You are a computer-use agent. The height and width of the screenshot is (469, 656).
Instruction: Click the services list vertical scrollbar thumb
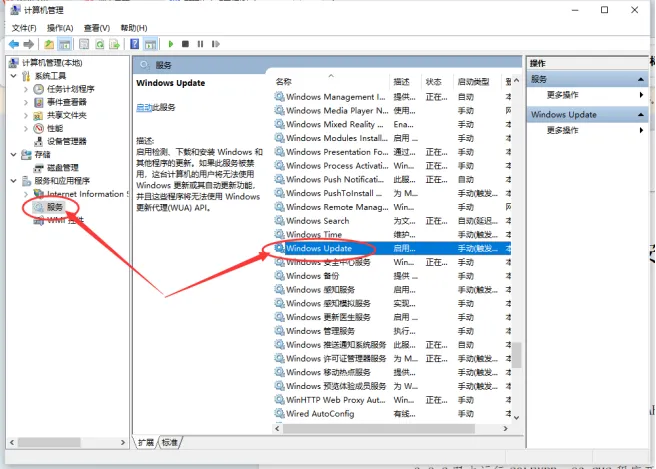(x=517, y=355)
